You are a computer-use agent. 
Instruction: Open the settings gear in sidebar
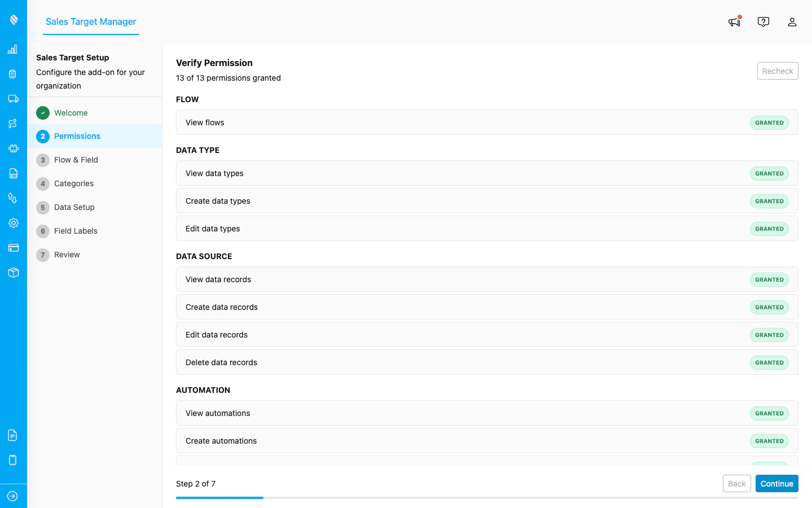tap(13, 223)
